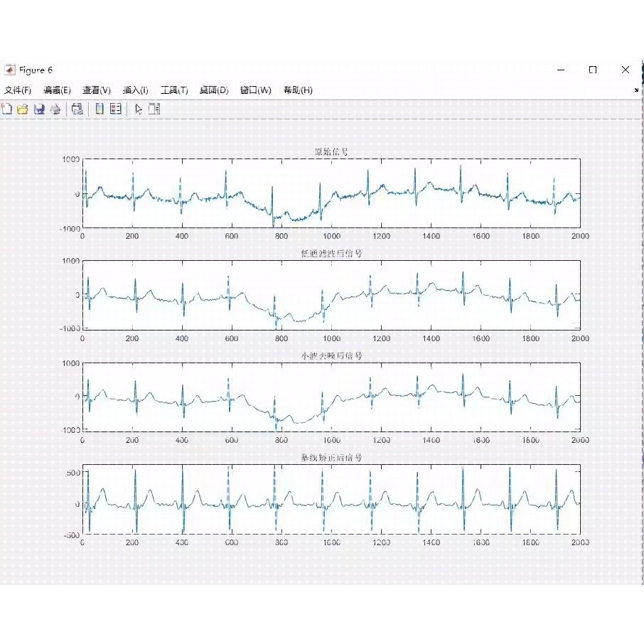This screenshot has height=644, width=644.
Task: Click the Open File folder icon
Action: pyautogui.click(x=23, y=109)
